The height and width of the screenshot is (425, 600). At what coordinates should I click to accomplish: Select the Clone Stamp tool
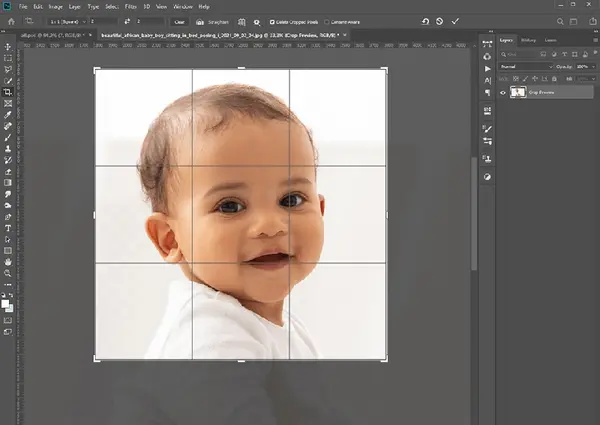(8, 148)
